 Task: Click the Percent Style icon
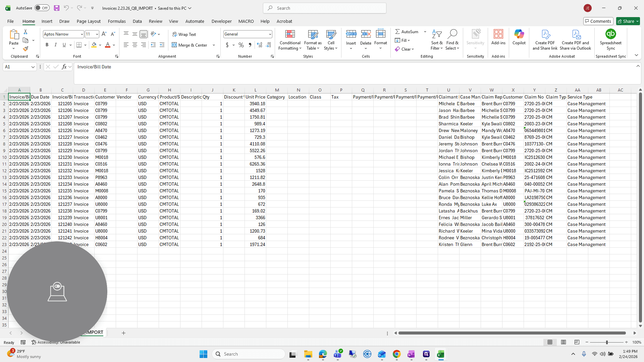point(241,45)
